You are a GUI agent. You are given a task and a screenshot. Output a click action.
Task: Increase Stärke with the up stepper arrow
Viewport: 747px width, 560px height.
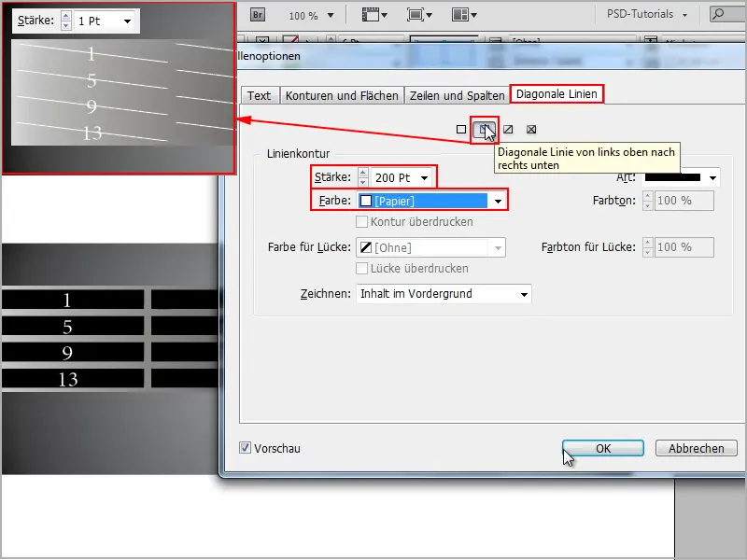pos(363,173)
